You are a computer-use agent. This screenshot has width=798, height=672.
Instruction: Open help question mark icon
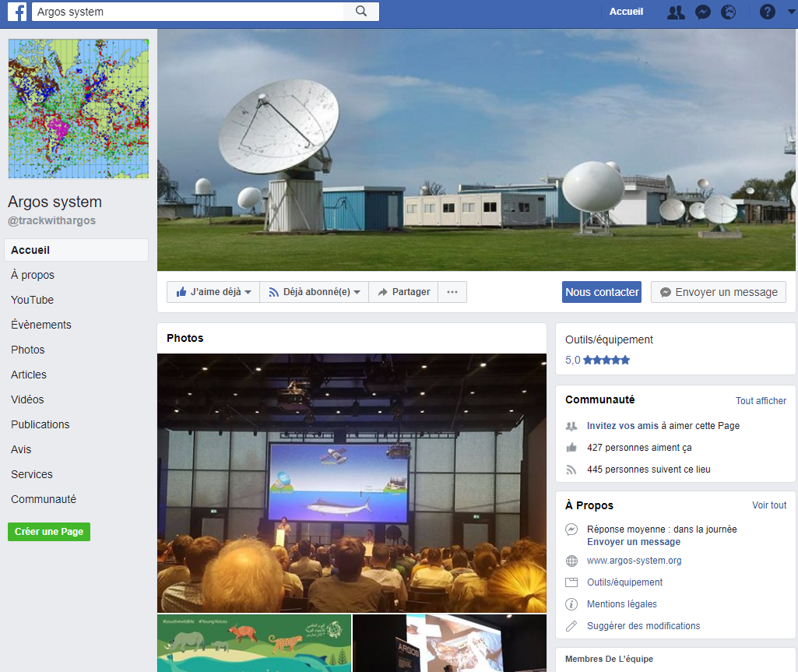[768, 12]
